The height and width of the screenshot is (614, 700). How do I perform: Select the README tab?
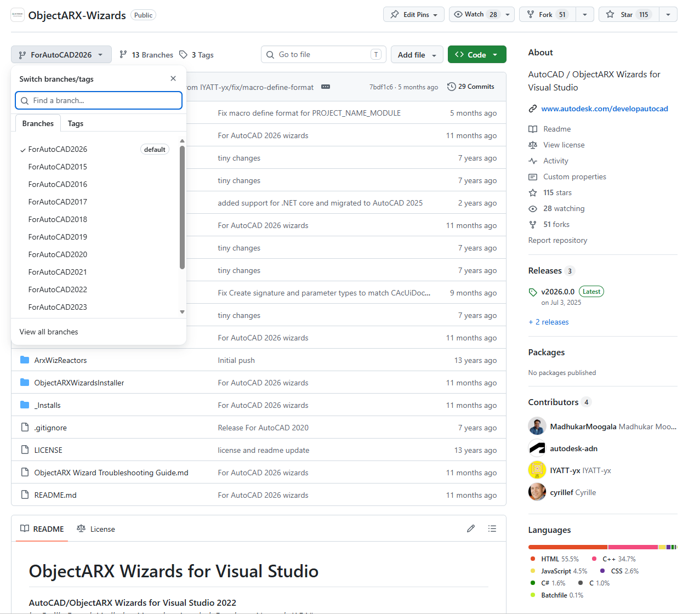42,529
